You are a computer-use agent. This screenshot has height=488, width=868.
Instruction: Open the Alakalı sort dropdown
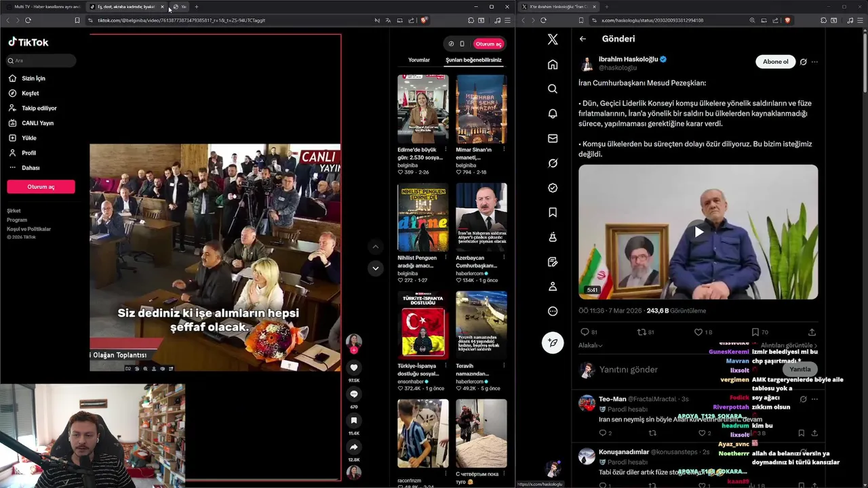click(590, 345)
